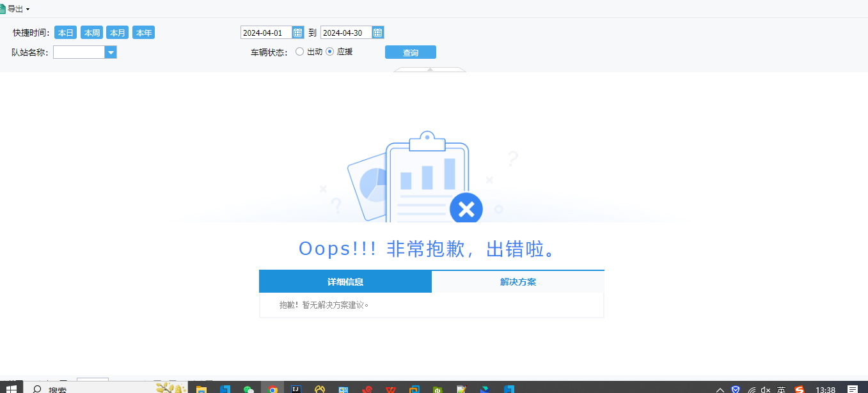
Task: Select the 出动 vehicle status radio button
Action: [299, 52]
